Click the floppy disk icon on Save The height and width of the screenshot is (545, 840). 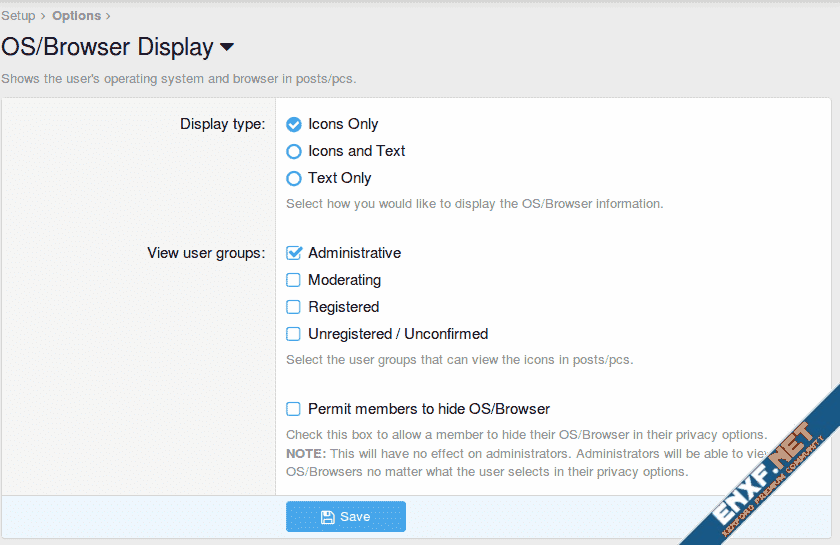click(327, 517)
